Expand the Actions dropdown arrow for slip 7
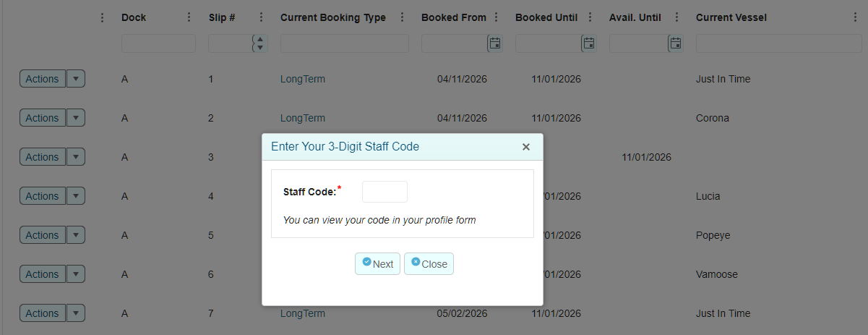 (76, 313)
